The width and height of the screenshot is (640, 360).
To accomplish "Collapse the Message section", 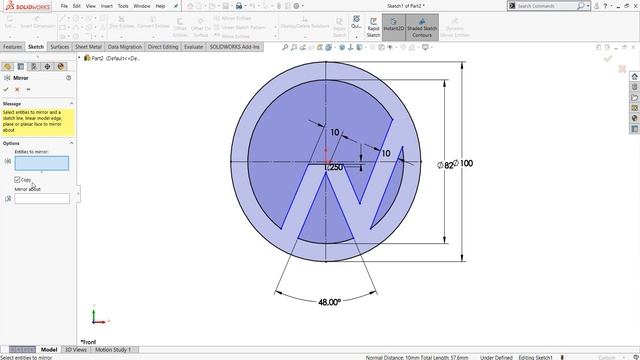I will click(71, 104).
